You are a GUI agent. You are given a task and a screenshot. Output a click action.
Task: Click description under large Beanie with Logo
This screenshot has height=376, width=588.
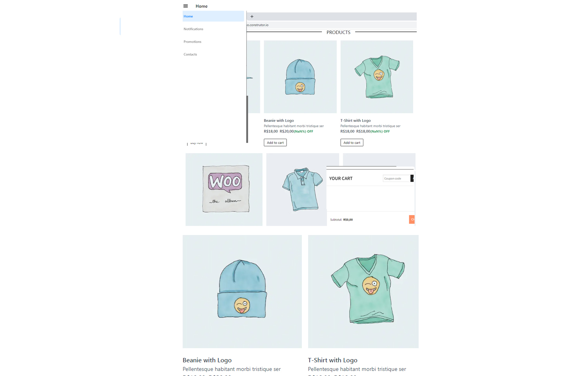(x=232, y=369)
